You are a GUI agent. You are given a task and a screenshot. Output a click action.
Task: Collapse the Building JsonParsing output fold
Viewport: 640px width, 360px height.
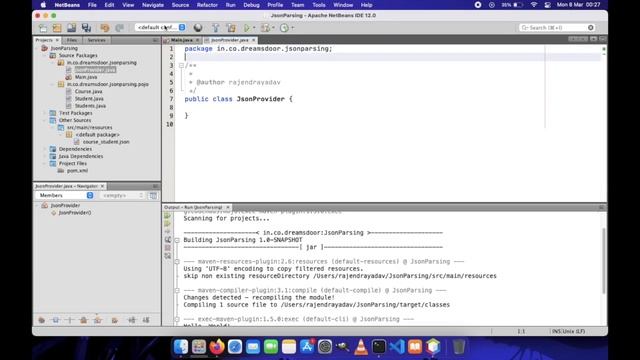point(177,240)
